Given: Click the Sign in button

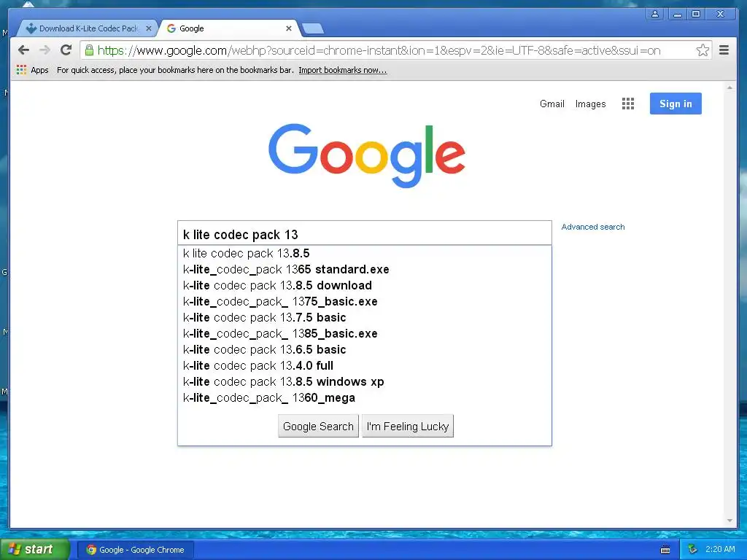Looking at the screenshot, I should (x=676, y=104).
